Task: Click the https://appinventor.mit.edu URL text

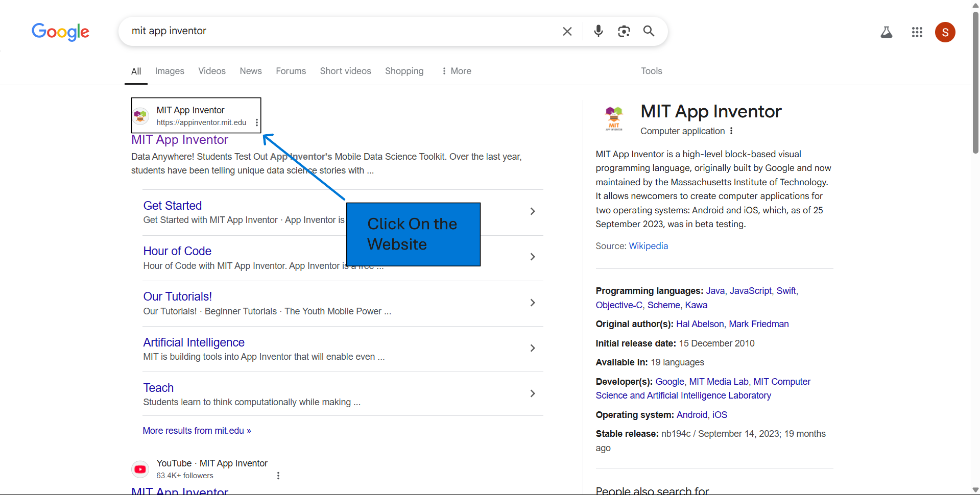Action: (x=201, y=122)
